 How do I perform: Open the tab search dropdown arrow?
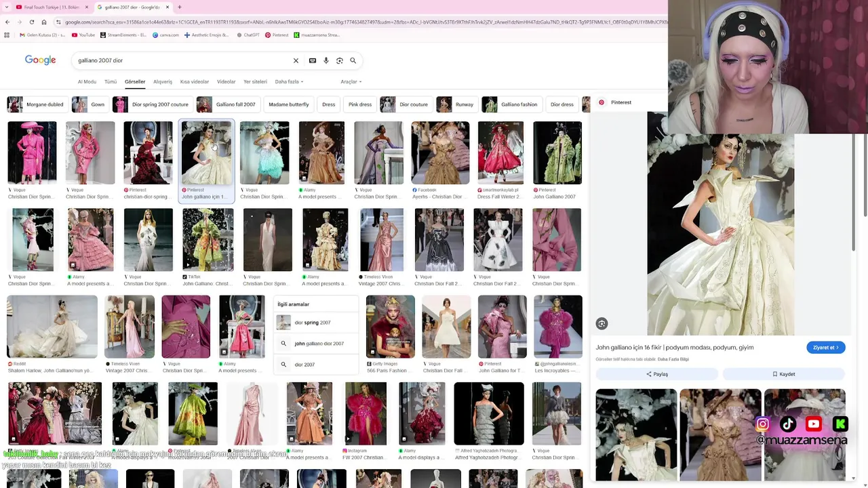(x=7, y=7)
